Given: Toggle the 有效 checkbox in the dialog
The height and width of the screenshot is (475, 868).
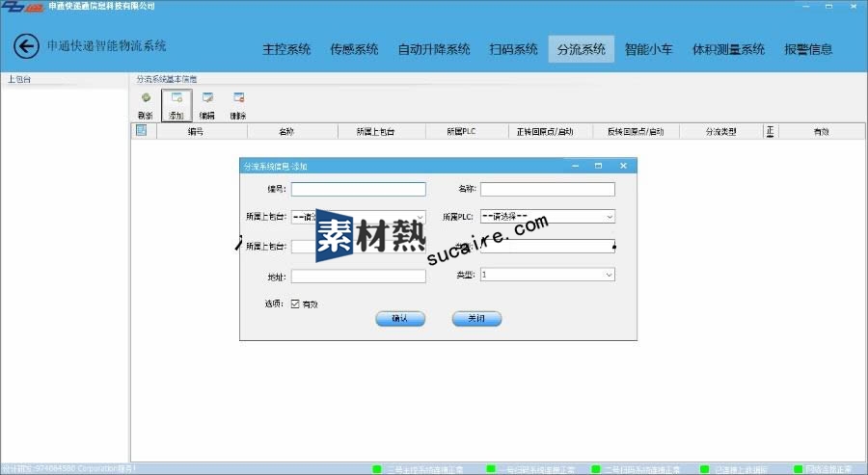Looking at the screenshot, I should pyautogui.click(x=296, y=303).
